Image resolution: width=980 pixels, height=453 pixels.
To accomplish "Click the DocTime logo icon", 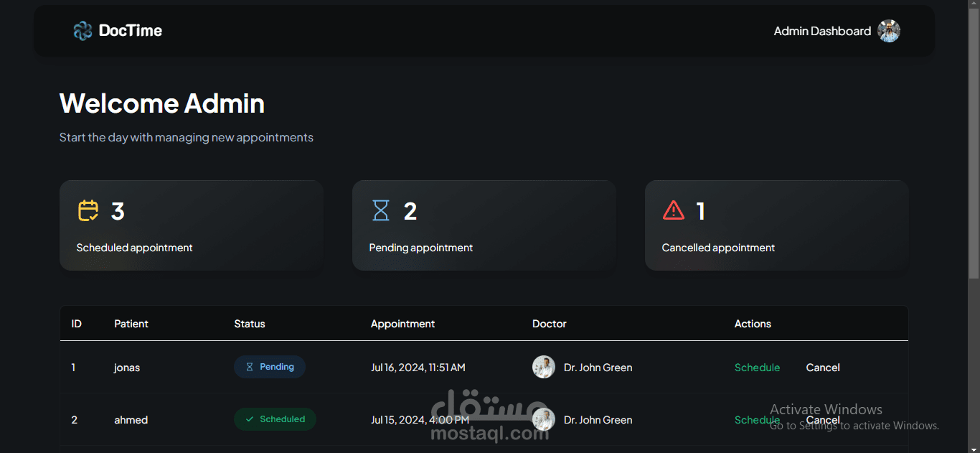I will tap(83, 30).
